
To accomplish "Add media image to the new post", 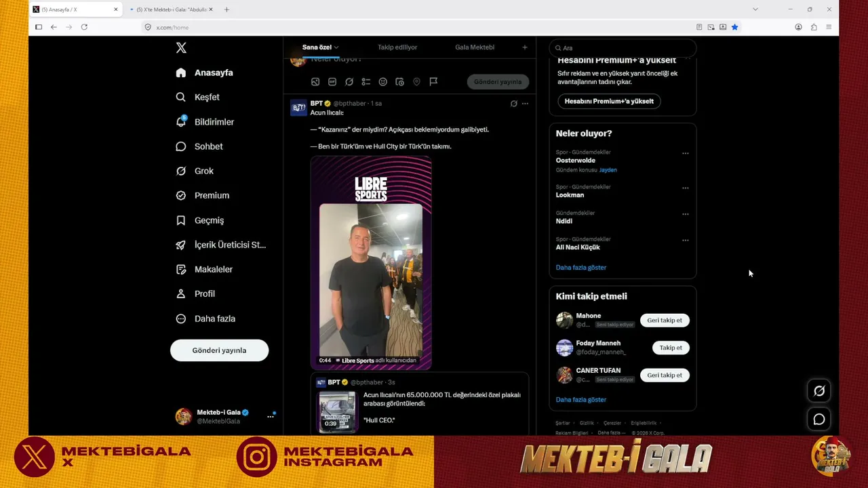I will pos(315,82).
